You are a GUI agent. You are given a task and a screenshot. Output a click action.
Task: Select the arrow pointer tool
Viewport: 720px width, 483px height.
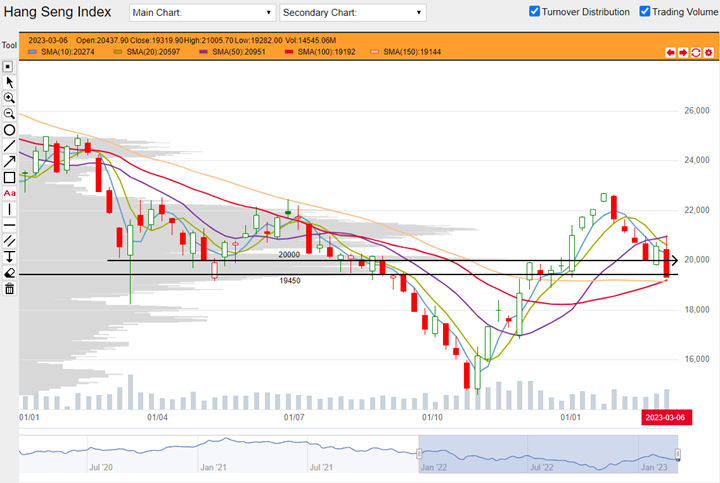click(x=9, y=82)
